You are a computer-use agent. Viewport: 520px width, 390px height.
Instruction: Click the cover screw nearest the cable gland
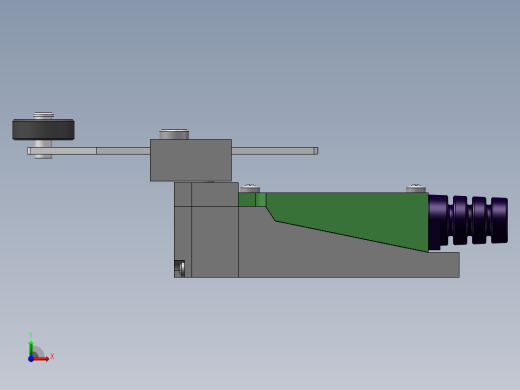[416, 188]
